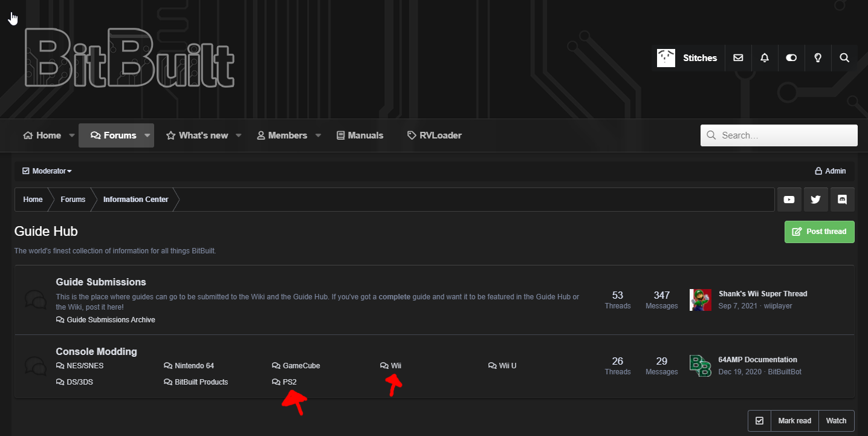This screenshot has width=868, height=436.
Task: Open BitBuiltBot's user profile link
Action: [785, 372]
